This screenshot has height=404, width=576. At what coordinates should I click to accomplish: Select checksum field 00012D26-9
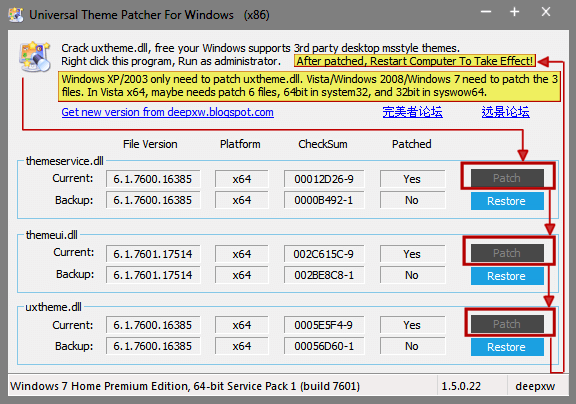[x=324, y=179]
